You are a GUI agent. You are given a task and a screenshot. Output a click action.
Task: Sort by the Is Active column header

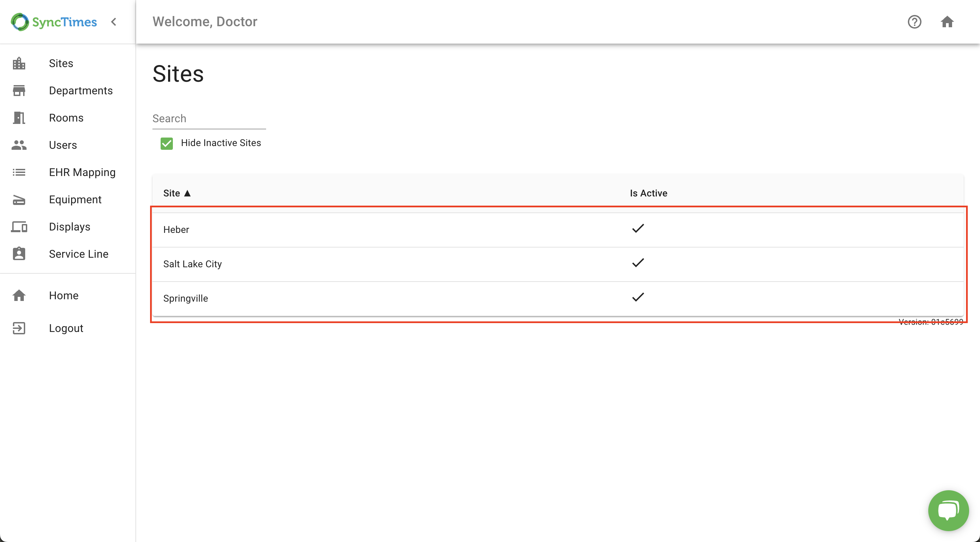tap(648, 193)
